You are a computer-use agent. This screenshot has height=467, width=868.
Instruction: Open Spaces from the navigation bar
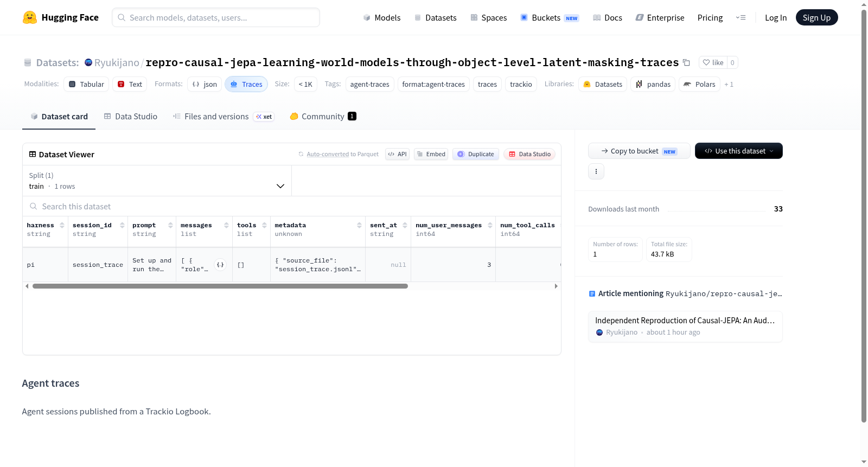(x=488, y=17)
